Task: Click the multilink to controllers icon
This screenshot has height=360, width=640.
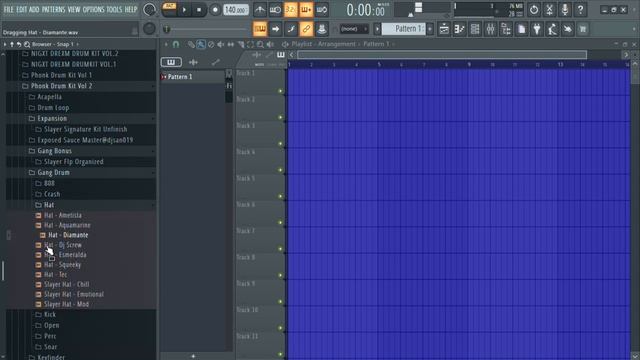Action: (x=322, y=29)
